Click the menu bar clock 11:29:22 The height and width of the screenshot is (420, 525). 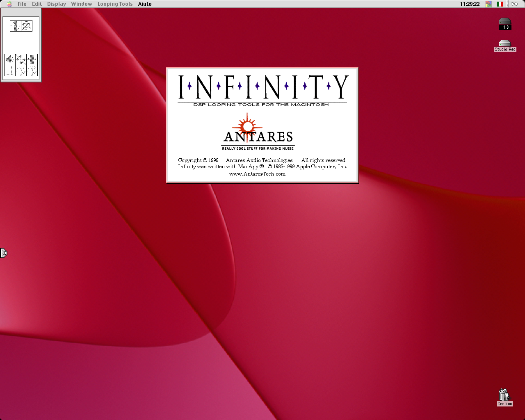coord(470,4)
